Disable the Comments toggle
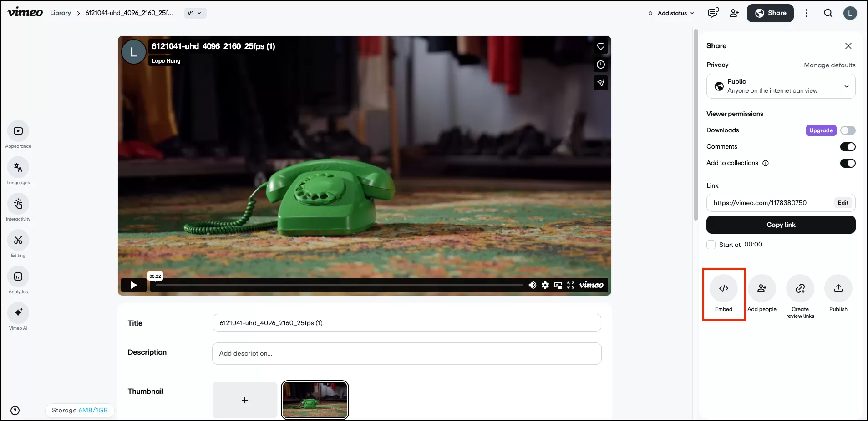Viewport: 868px width, 421px height. (x=848, y=147)
